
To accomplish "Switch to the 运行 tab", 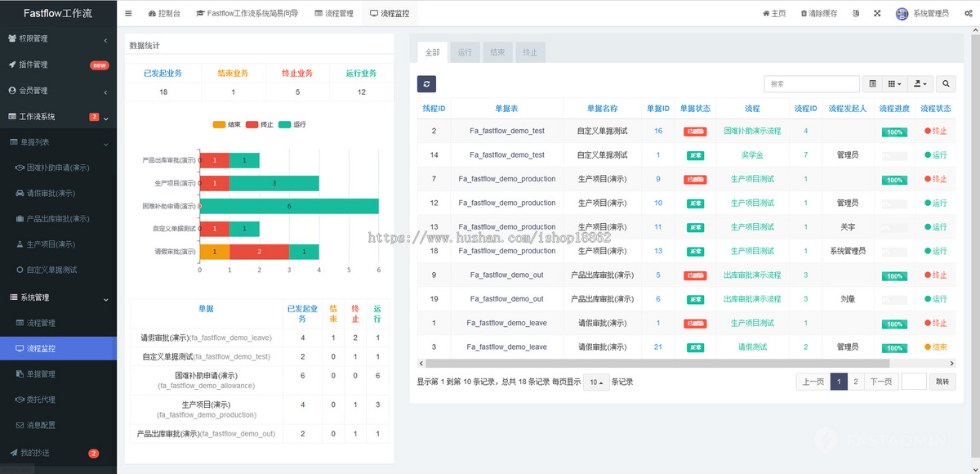I will coord(465,51).
